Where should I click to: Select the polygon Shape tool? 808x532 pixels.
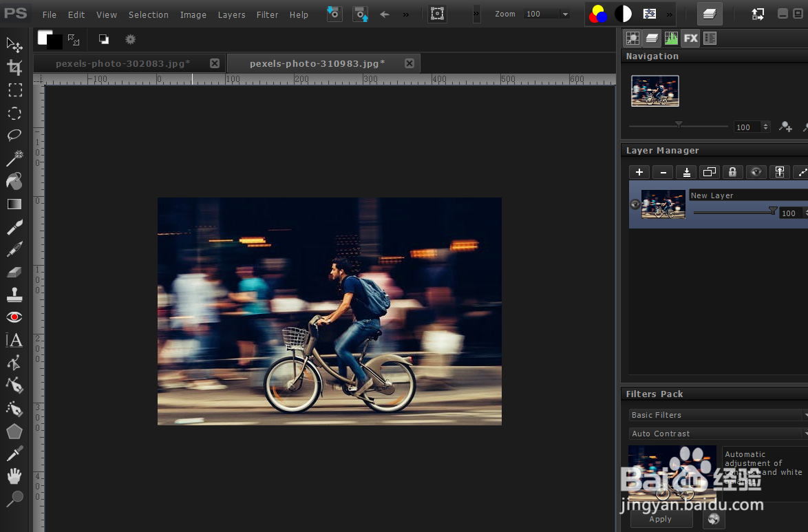pos(14,432)
